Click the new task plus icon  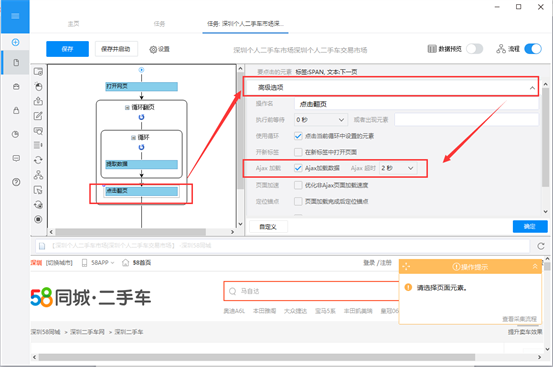(16, 42)
